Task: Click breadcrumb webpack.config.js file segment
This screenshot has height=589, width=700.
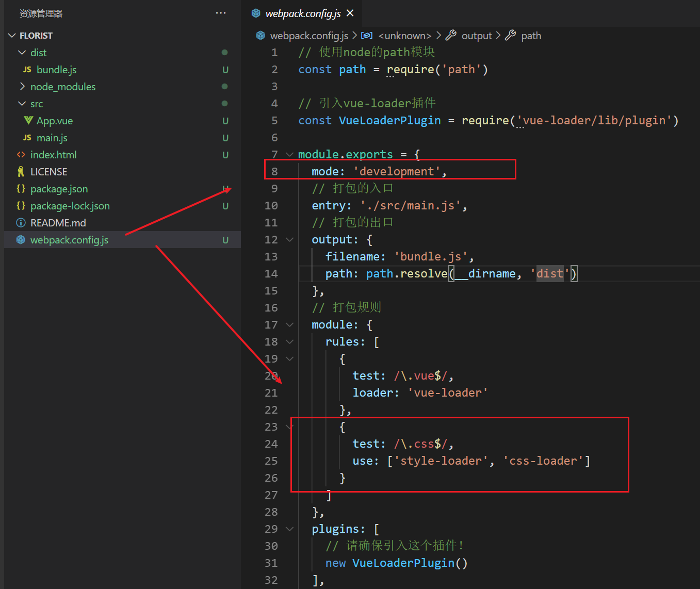Action: [x=309, y=36]
